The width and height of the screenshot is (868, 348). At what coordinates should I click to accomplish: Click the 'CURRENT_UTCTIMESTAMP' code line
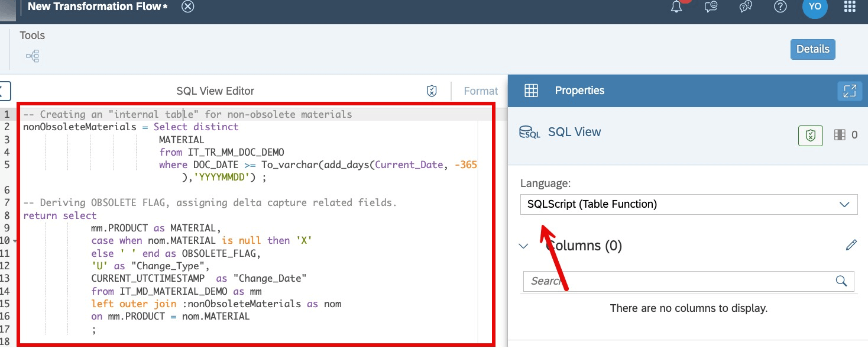tap(199, 278)
